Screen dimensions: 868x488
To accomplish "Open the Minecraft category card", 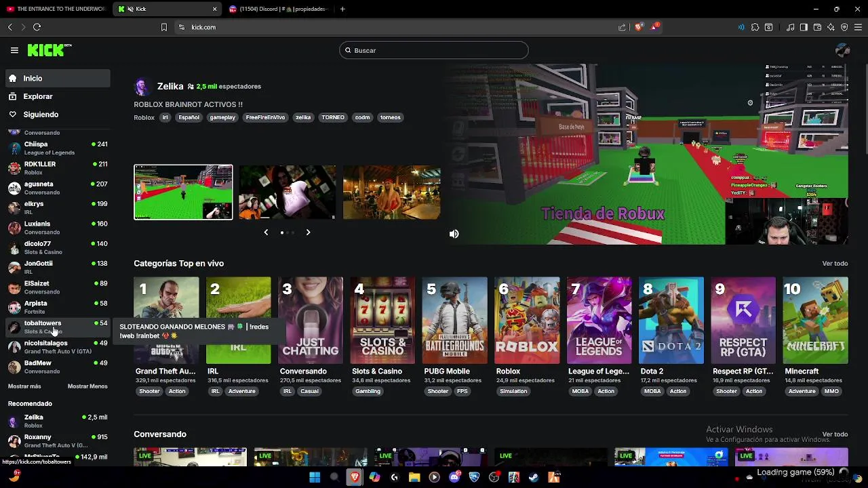I will click(816, 321).
